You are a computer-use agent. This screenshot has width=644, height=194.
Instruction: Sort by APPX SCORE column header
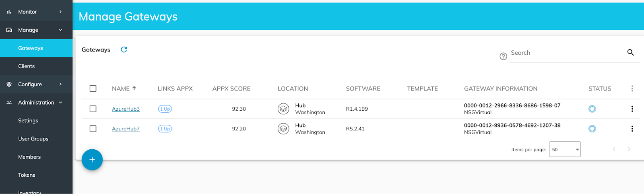(x=231, y=89)
